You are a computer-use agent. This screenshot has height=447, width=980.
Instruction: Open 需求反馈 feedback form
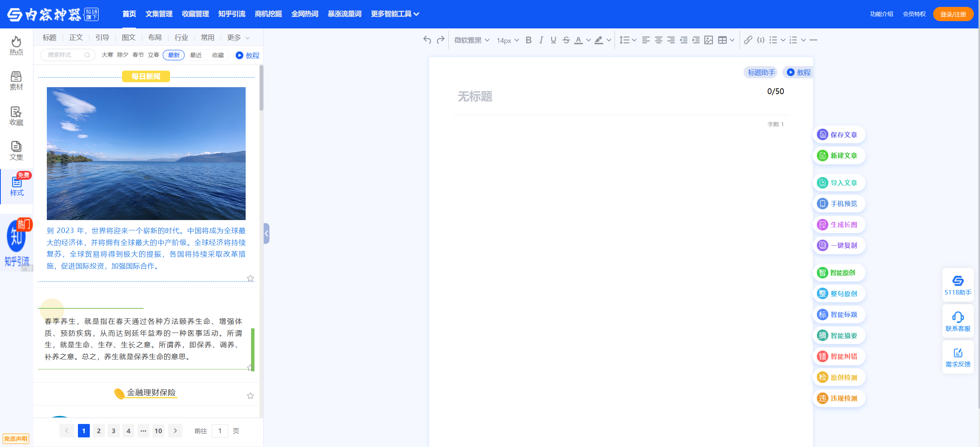click(x=958, y=357)
